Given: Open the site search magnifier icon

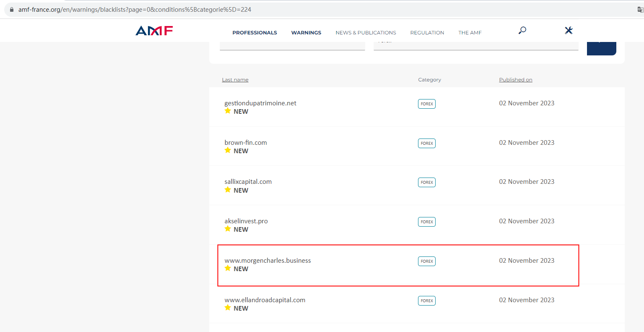Looking at the screenshot, I should click(x=522, y=30).
